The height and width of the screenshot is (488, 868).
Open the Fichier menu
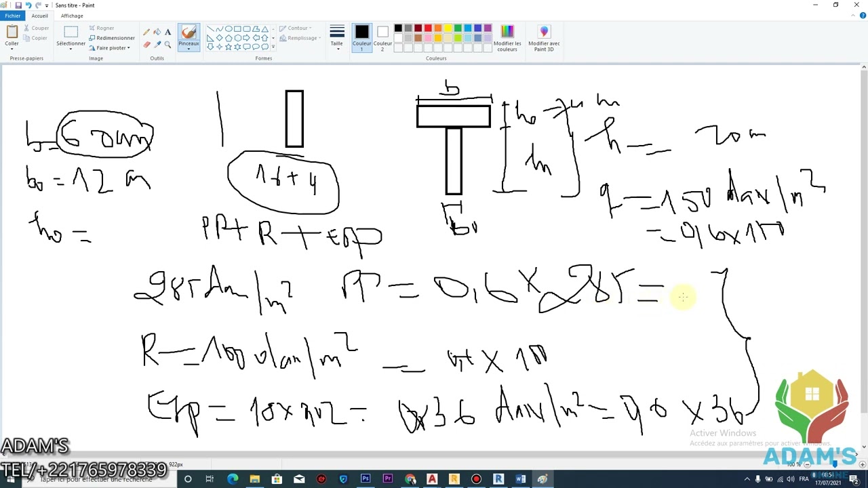pos(12,16)
